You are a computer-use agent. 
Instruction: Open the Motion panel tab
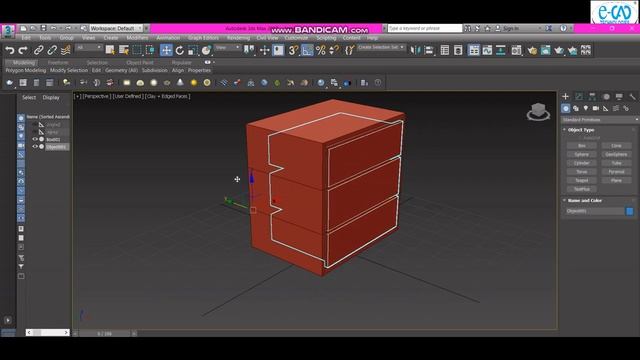(606, 96)
